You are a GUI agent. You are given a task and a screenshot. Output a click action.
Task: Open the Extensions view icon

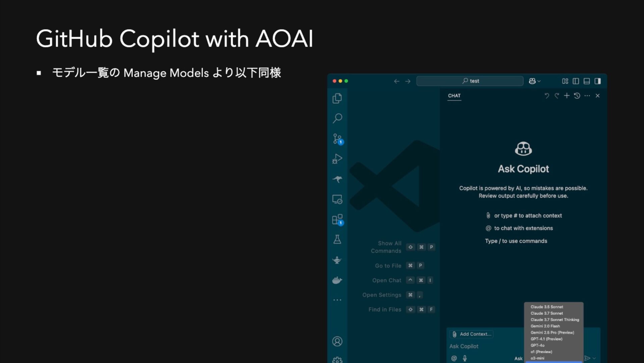[x=337, y=220]
